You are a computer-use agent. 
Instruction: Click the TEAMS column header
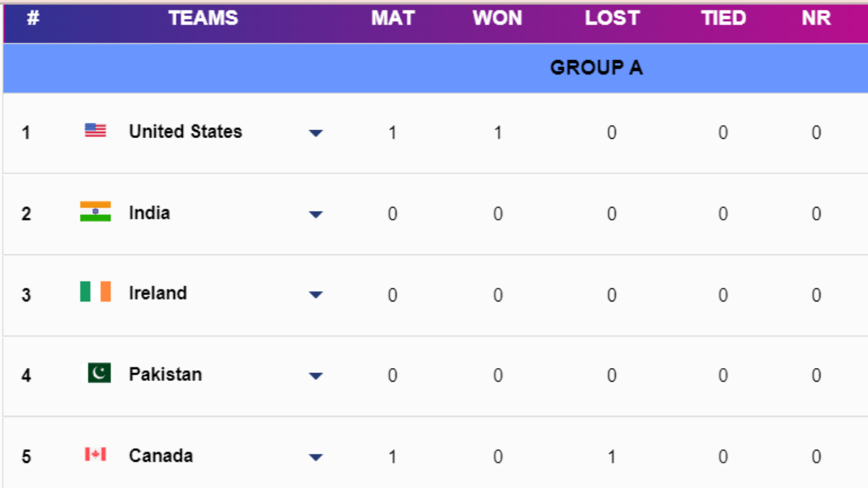pyautogui.click(x=203, y=19)
